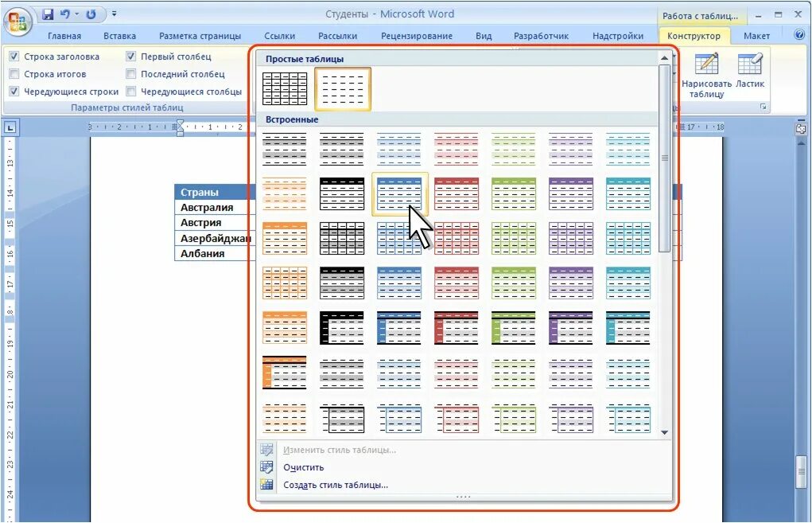Apply green header style in second built-in row

click(514, 193)
